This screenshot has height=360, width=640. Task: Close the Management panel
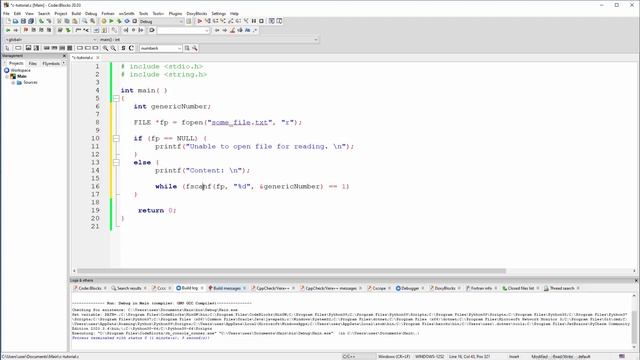[x=64, y=56]
